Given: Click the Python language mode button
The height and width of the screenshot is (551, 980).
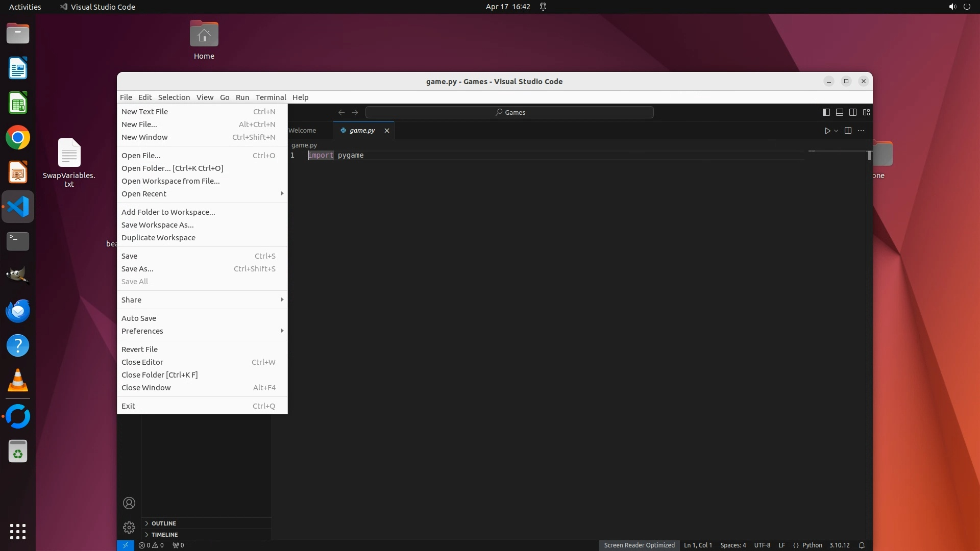Looking at the screenshot, I should pos(812,545).
